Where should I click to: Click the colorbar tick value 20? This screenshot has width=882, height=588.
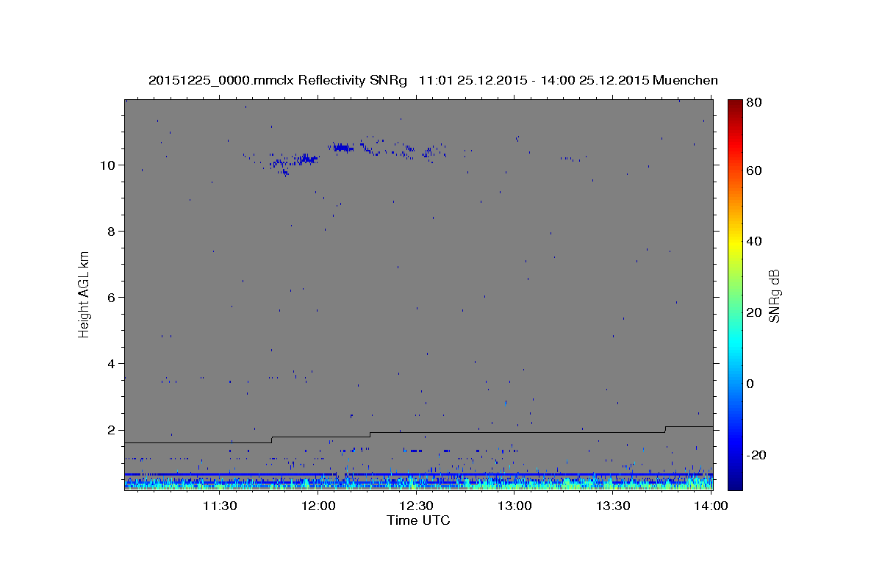(753, 312)
